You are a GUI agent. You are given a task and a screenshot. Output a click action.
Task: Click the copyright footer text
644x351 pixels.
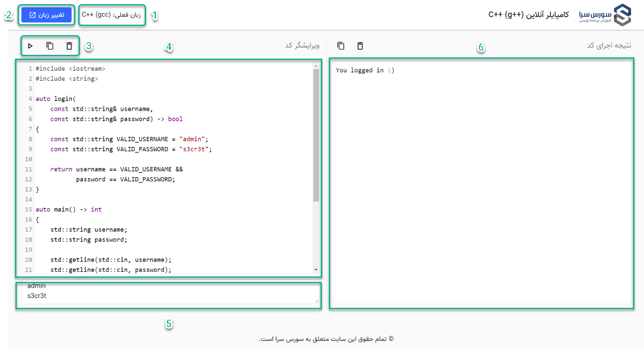326,339
